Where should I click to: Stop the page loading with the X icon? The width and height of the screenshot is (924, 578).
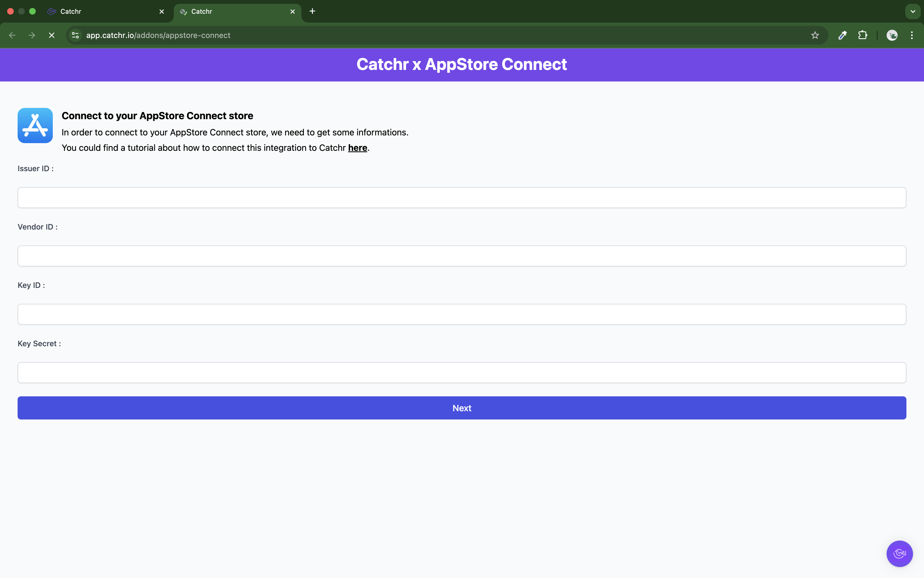click(x=51, y=35)
